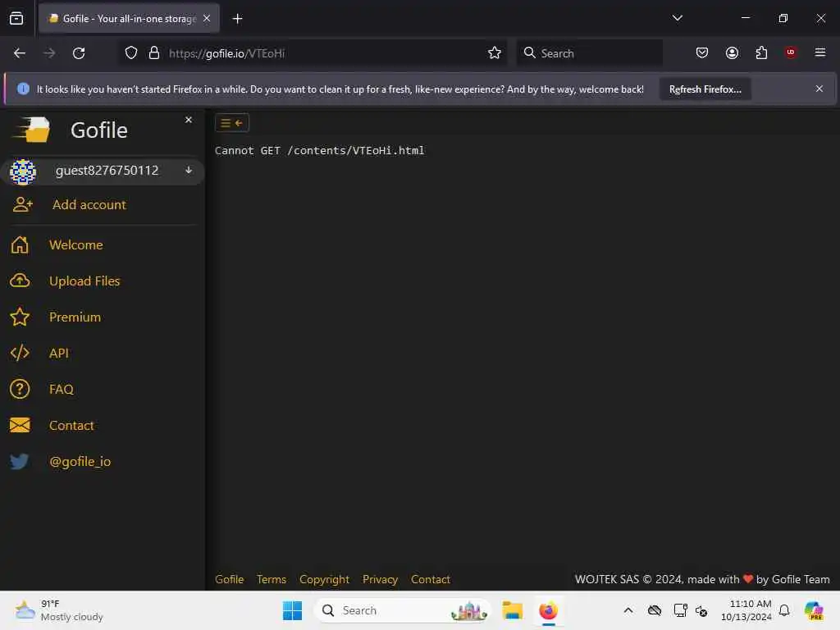Click the Firefox Search box

tap(589, 53)
